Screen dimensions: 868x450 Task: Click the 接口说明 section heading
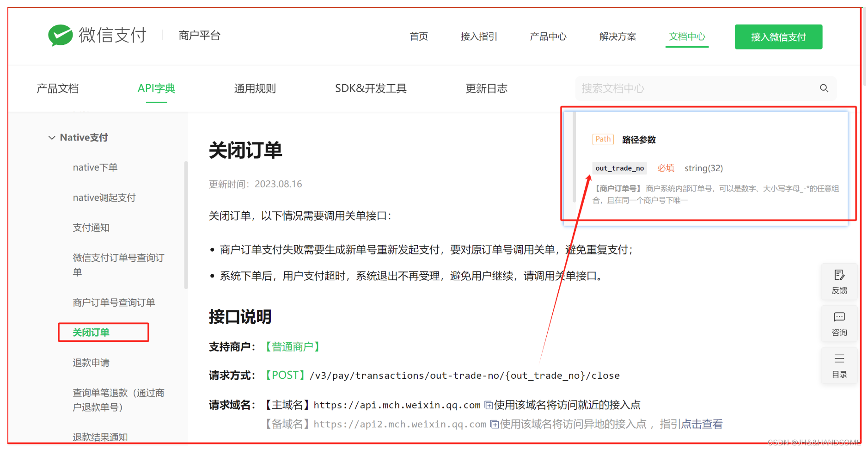click(240, 317)
